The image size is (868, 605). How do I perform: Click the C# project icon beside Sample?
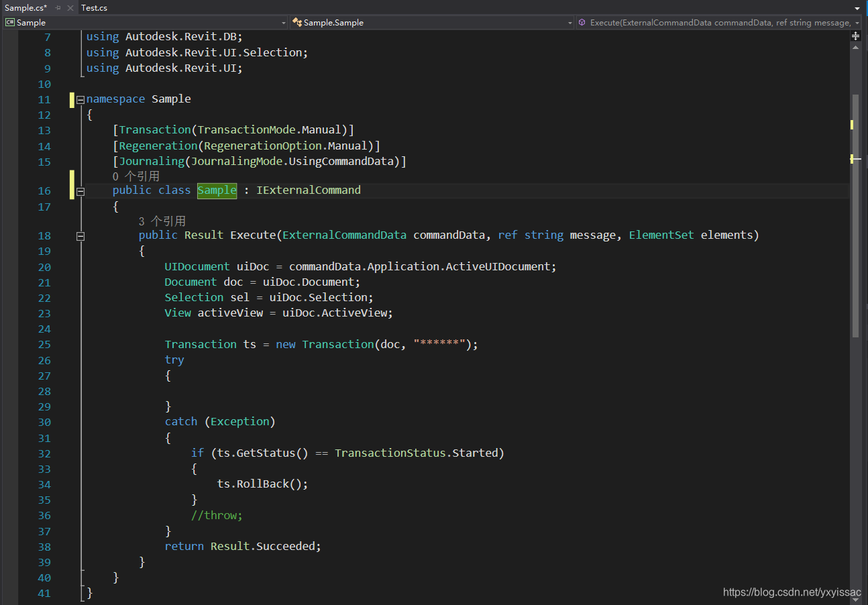coord(10,23)
